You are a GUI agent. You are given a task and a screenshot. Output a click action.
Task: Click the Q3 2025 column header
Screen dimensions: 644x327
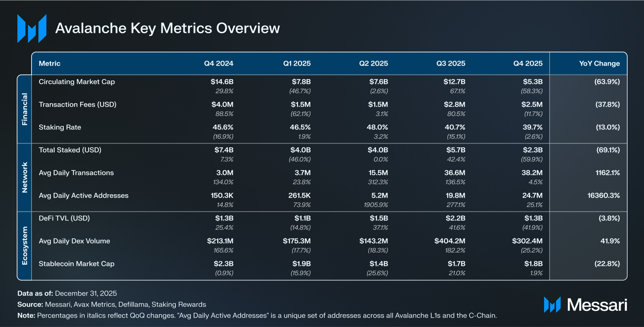point(451,63)
